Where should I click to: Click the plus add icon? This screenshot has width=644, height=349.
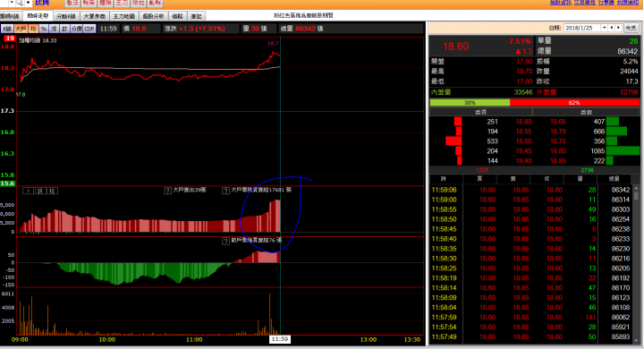(x=29, y=3)
